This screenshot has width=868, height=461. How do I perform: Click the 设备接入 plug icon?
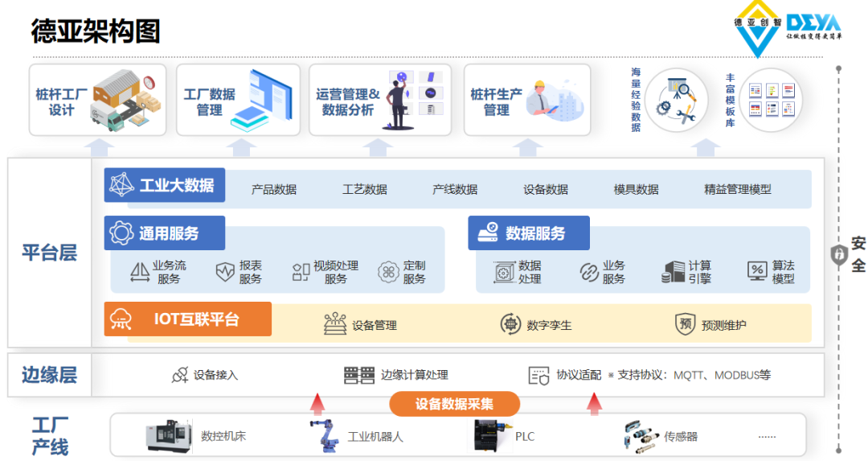[x=180, y=375]
